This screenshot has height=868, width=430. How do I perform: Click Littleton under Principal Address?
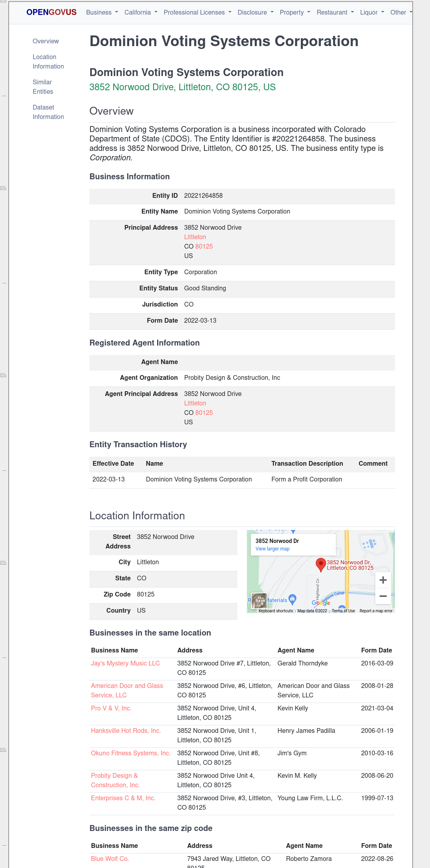pos(195,237)
